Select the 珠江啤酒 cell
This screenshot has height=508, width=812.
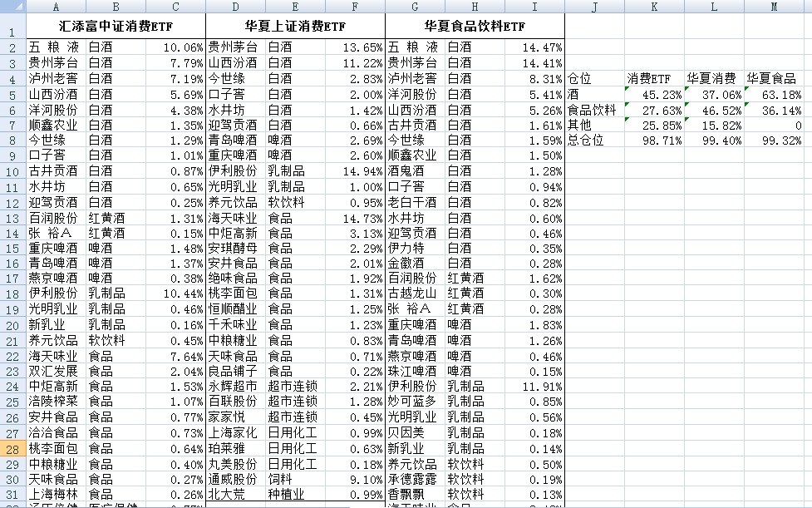(x=416, y=372)
